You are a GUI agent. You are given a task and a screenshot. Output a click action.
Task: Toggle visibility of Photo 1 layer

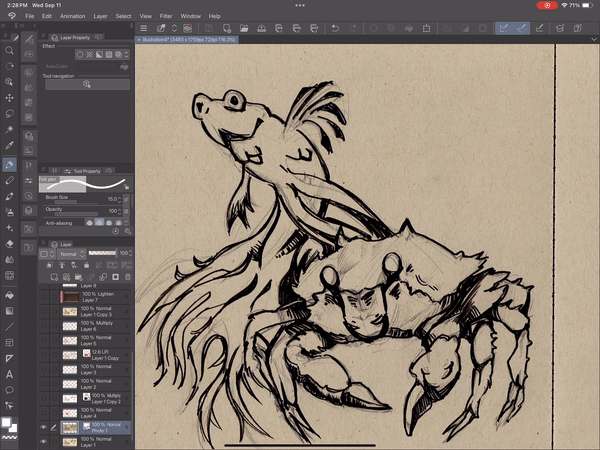pyautogui.click(x=43, y=427)
